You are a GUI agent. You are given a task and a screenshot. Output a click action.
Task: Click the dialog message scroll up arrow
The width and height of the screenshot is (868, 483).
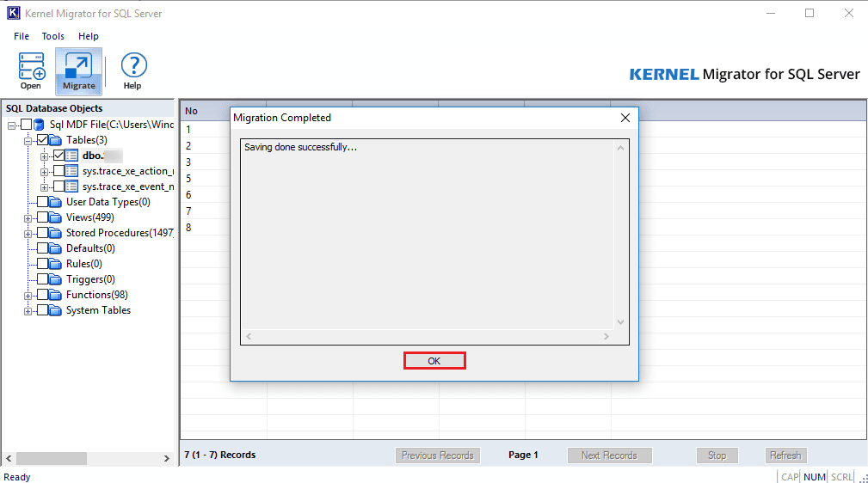pyautogui.click(x=620, y=148)
